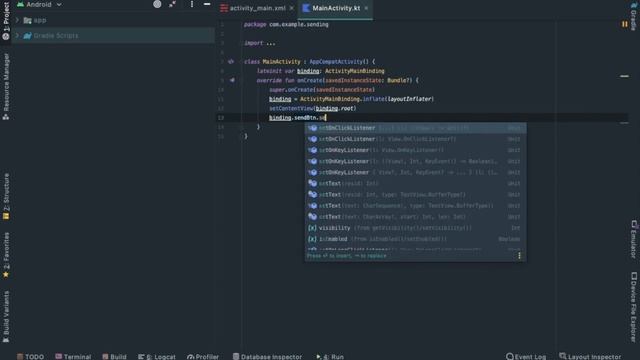Viewport: 640px width, 360px height.
Task: Select the isEnabled property suggestion
Action: click(x=416, y=239)
